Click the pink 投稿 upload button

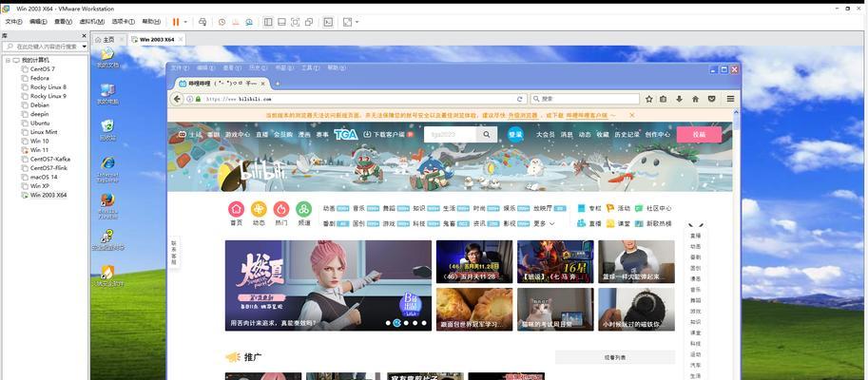699,134
